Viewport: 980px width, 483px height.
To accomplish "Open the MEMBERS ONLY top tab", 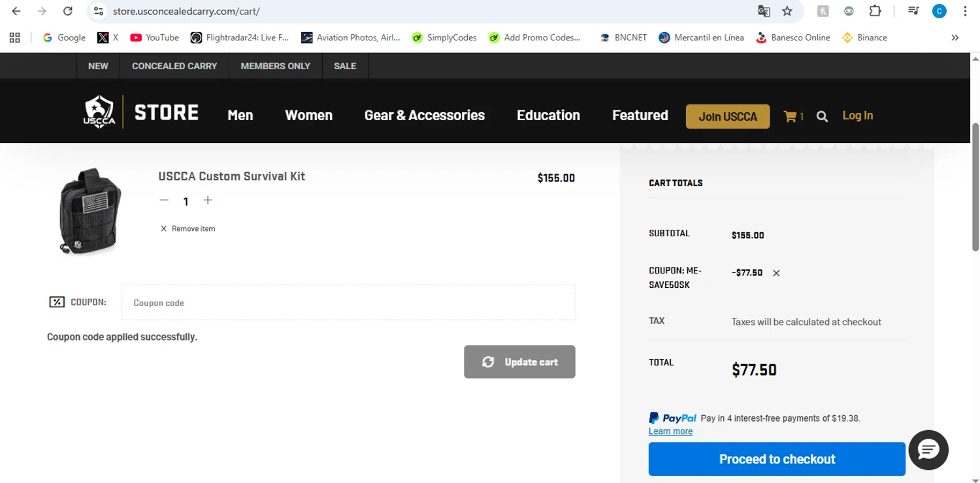I will click(276, 66).
